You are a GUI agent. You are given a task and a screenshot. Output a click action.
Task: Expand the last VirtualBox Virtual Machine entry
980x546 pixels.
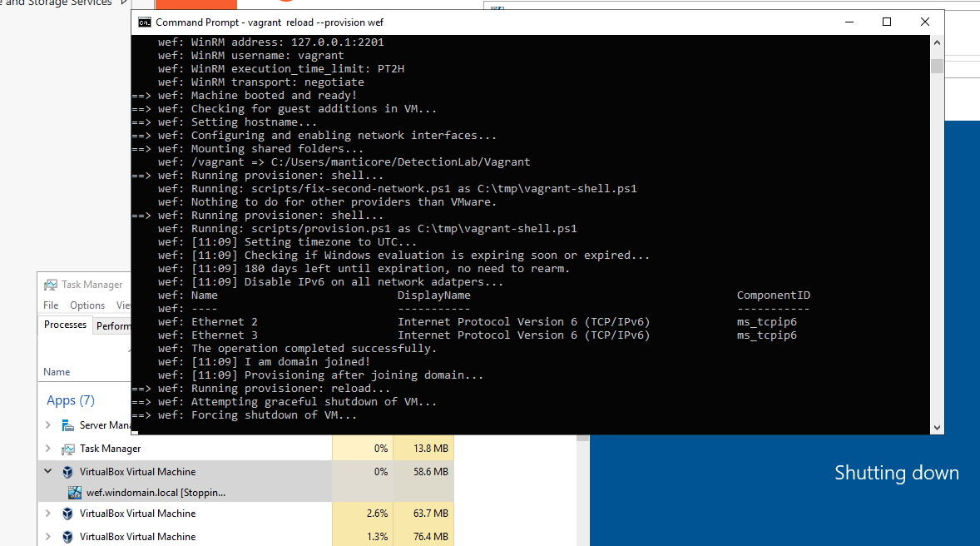point(48,536)
